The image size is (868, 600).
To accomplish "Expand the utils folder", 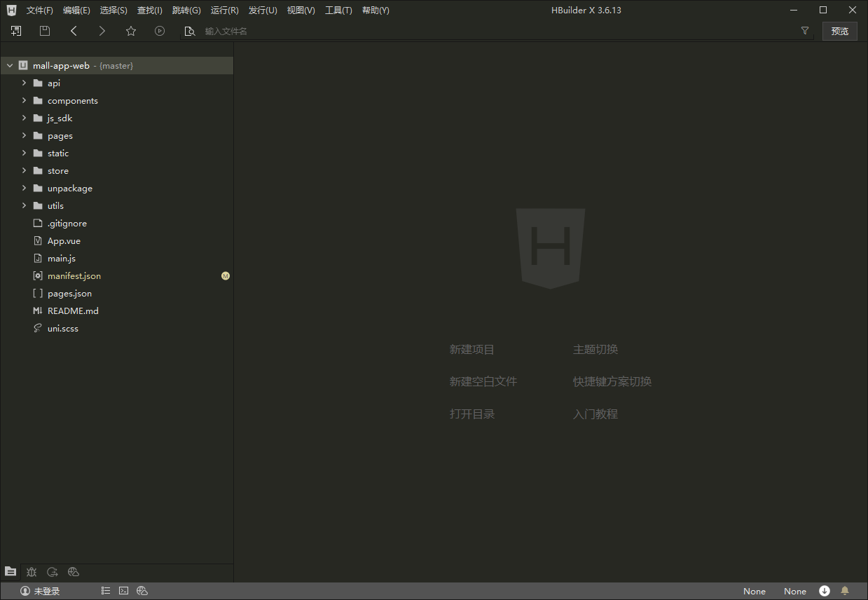I will 24,205.
